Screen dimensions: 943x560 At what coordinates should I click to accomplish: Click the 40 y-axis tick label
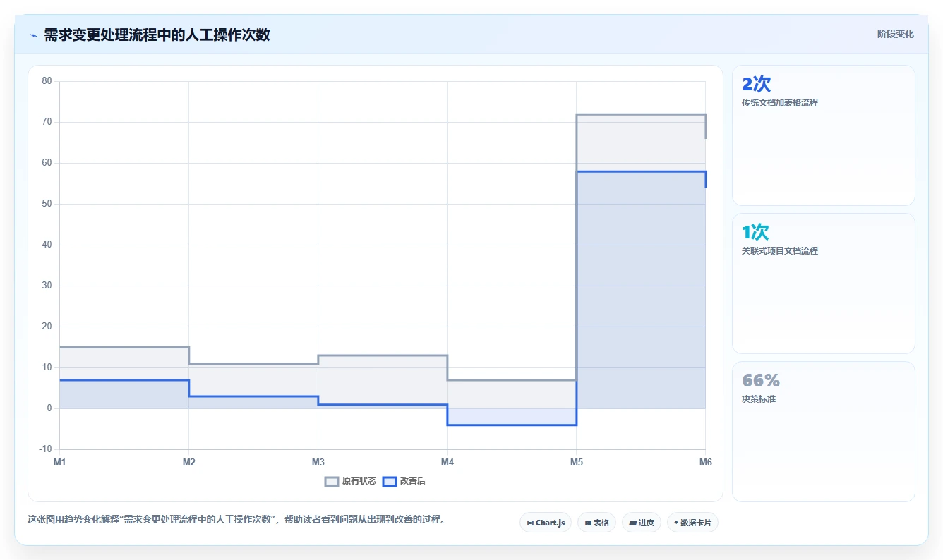pyautogui.click(x=47, y=245)
